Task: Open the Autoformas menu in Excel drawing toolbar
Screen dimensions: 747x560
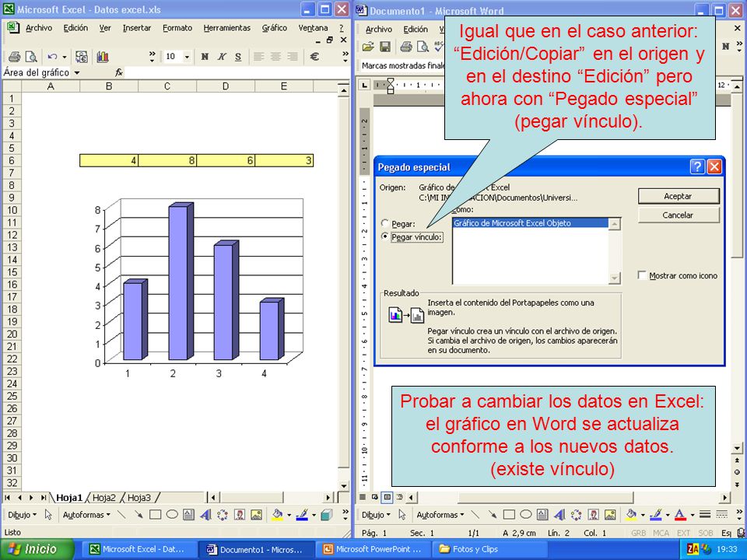Action: click(x=86, y=515)
